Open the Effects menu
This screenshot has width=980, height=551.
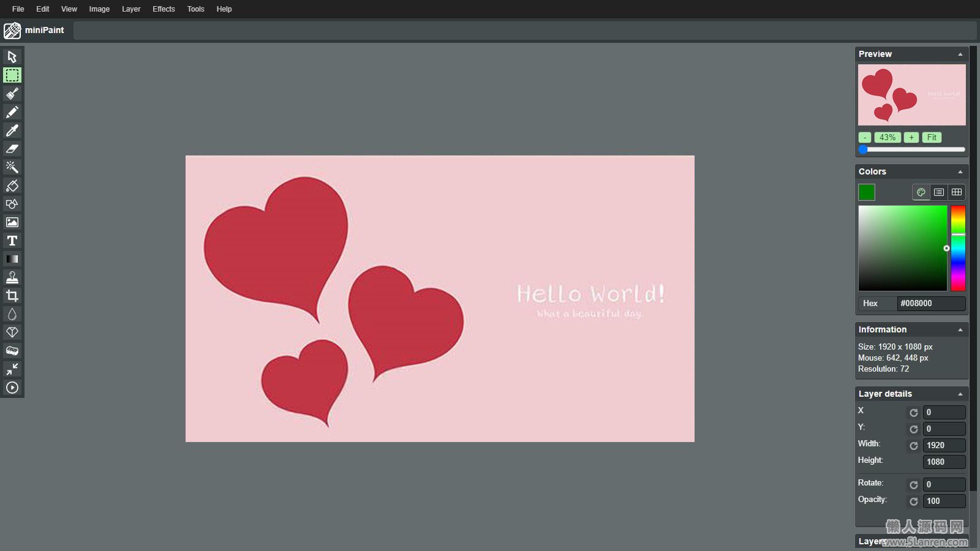point(164,9)
